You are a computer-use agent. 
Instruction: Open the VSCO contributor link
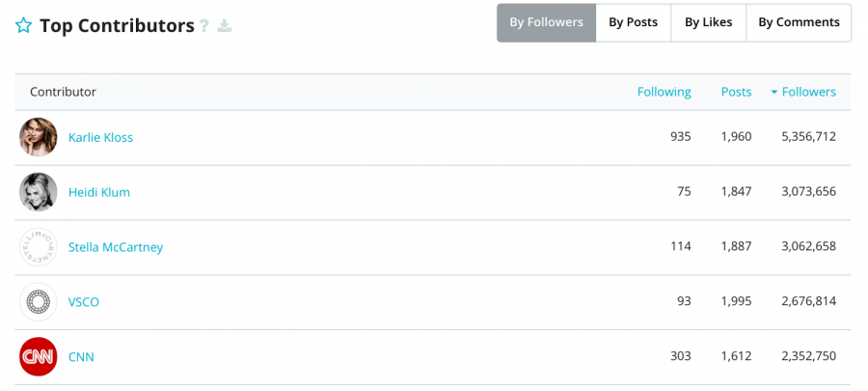(84, 302)
